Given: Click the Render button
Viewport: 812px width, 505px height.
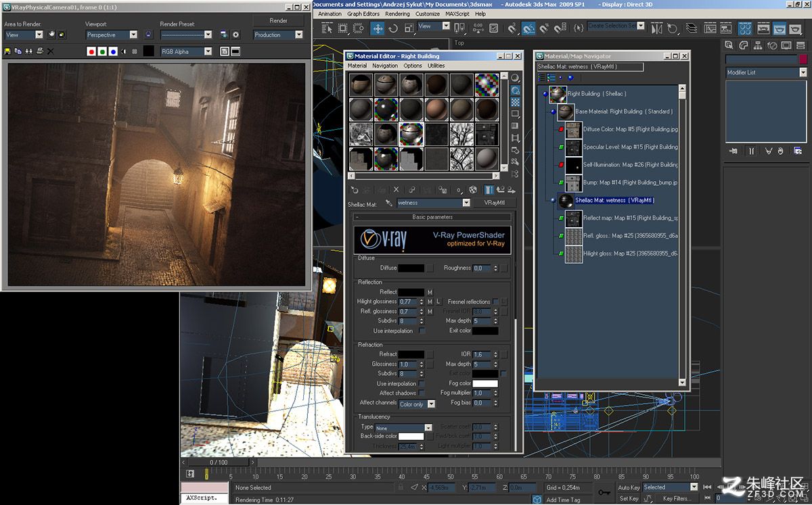Looking at the screenshot, I should tap(278, 20).
